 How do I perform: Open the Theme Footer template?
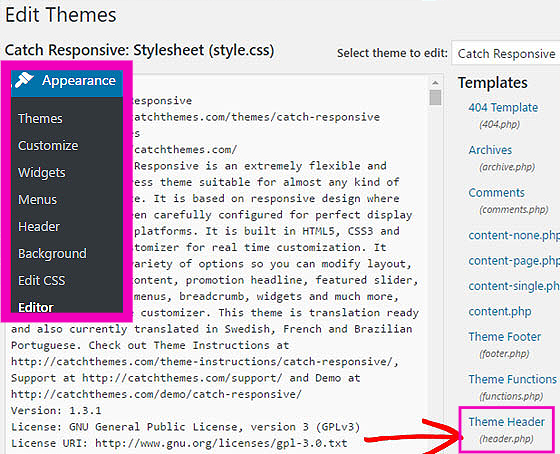(x=505, y=337)
